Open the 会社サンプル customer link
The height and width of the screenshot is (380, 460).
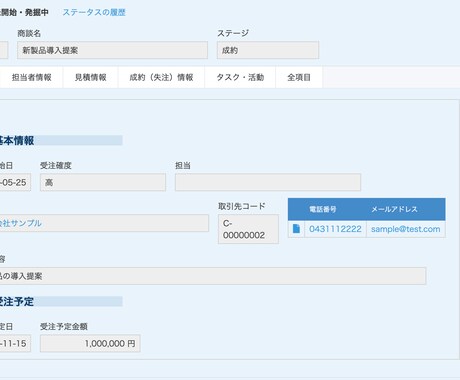(21, 223)
